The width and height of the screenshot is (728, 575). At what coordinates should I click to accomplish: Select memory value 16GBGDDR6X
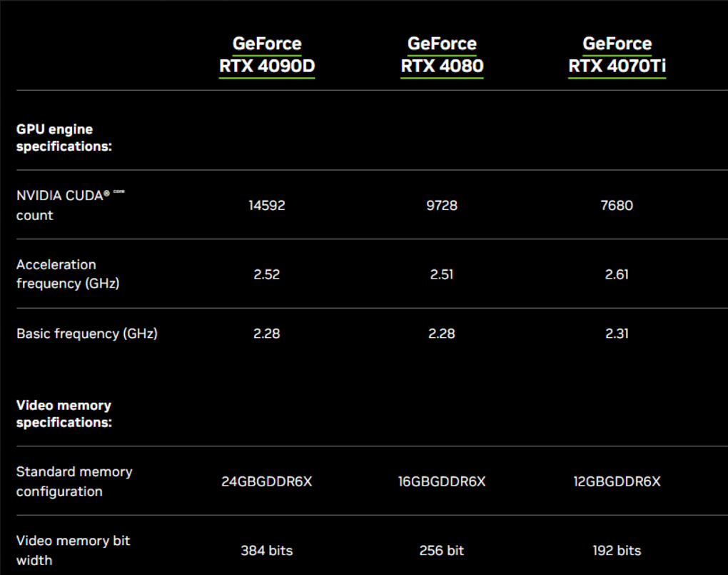coord(442,481)
